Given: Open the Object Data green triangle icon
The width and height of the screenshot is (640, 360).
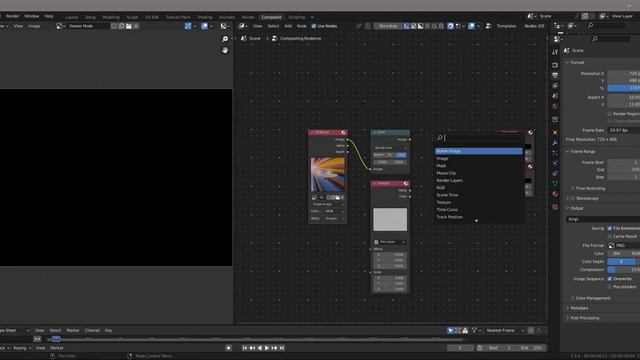Looking at the screenshot, I should pyautogui.click(x=555, y=184).
